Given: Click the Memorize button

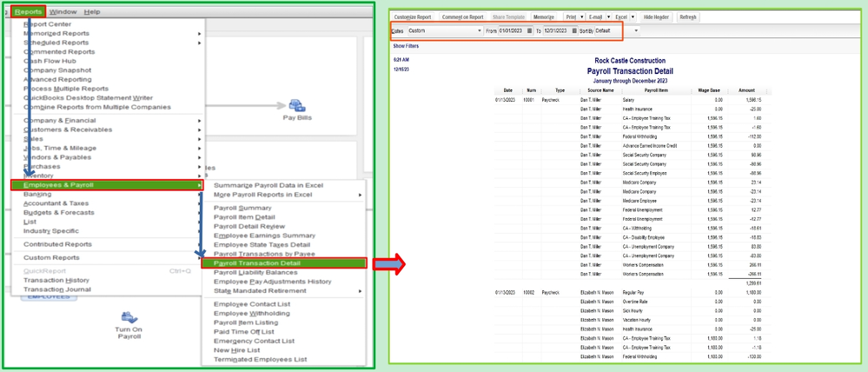Looking at the screenshot, I should tap(544, 17).
